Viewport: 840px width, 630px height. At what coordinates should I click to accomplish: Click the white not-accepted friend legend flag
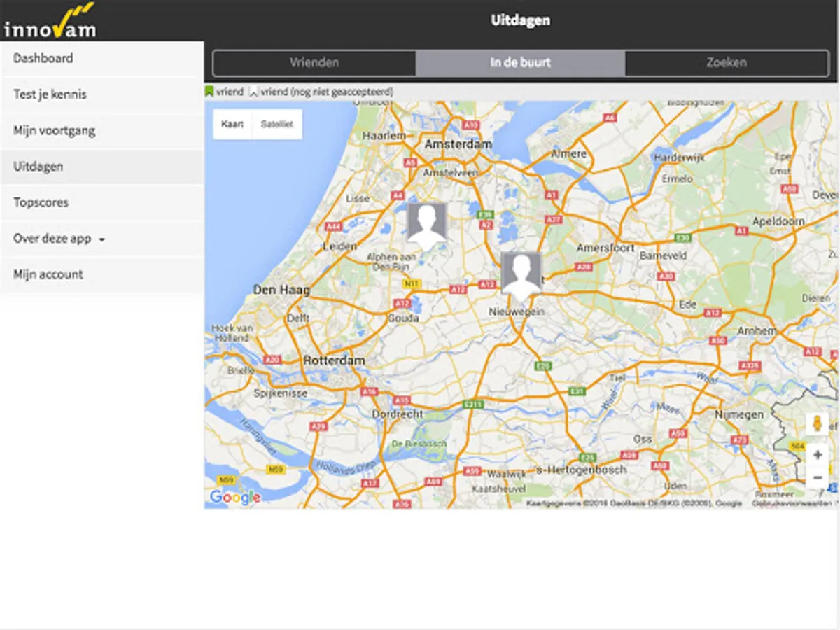pyautogui.click(x=254, y=92)
